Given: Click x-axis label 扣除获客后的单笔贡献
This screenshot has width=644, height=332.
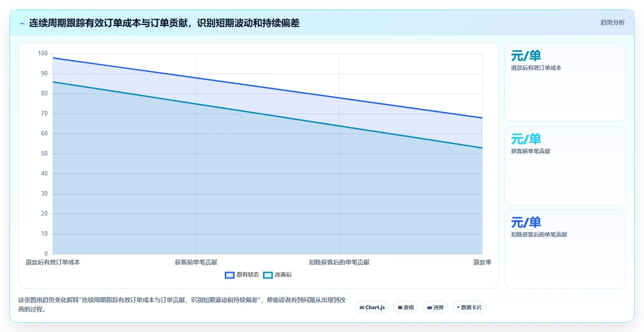Looking at the screenshot, I should (x=339, y=262).
